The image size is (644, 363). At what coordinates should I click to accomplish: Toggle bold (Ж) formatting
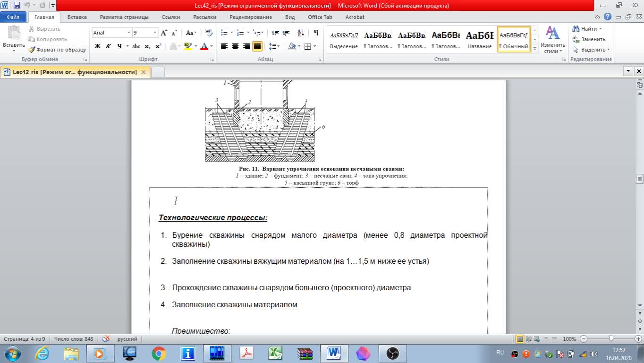click(x=97, y=46)
